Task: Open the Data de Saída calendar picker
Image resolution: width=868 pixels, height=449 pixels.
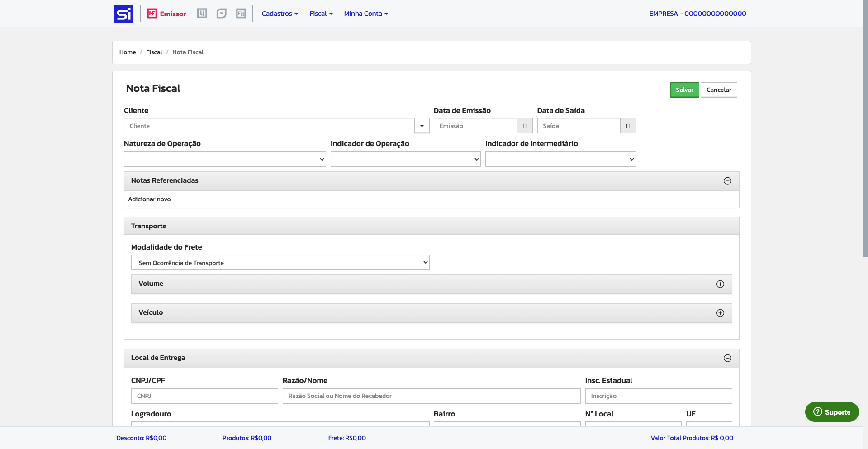Action: coord(628,126)
